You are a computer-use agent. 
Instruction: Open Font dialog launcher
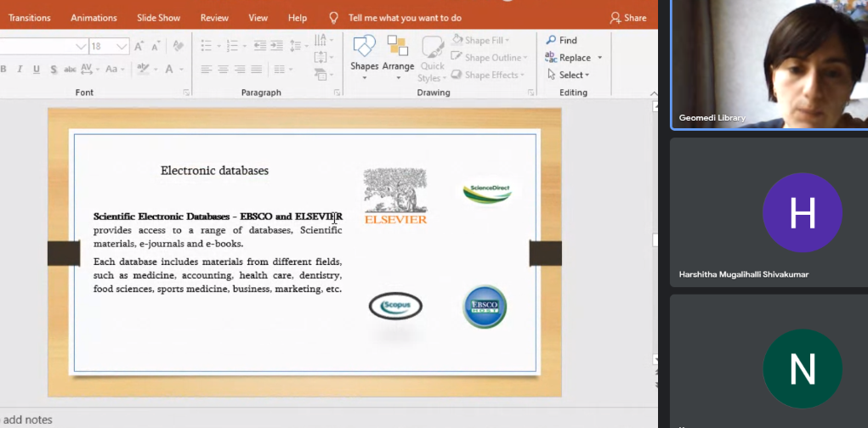pos(186,93)
